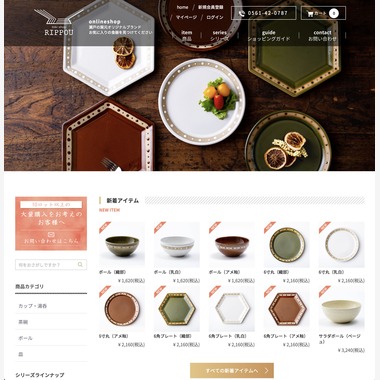Click the shopping cart icon
Screen dimensions: 380x380
pyautogui.click(x=310, y=14)
